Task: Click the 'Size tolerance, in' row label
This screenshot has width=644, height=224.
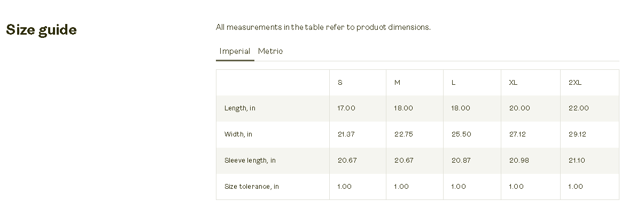Action: (x=252, y=187)
